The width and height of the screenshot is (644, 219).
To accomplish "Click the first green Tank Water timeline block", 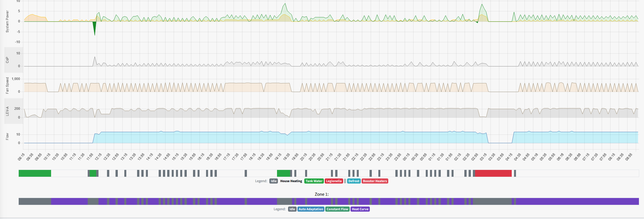I will coord(35,173).
